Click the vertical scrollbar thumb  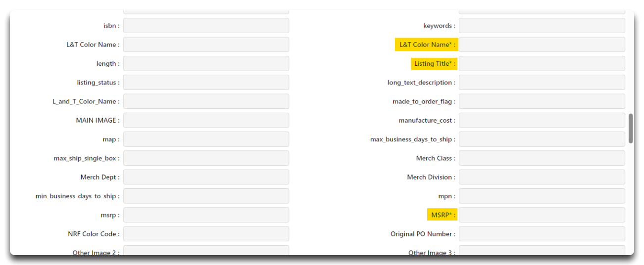[631, 129]
